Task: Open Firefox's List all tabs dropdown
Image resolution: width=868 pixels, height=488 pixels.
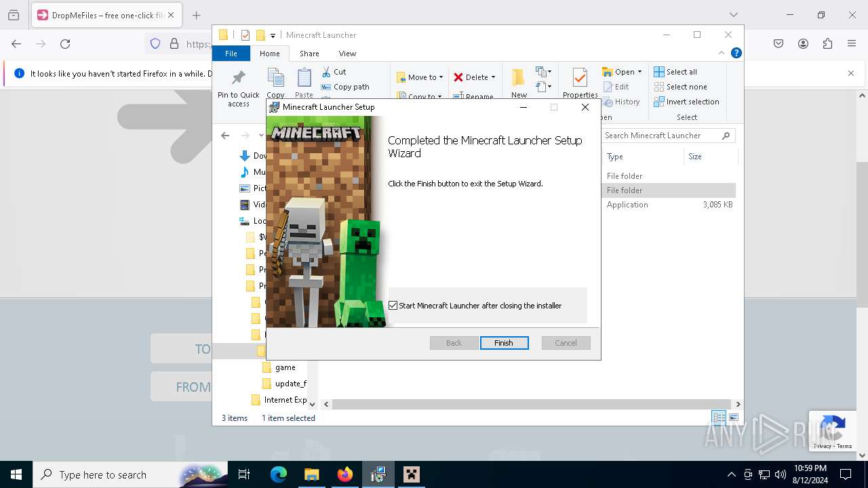Action: [x=733, y=15]
